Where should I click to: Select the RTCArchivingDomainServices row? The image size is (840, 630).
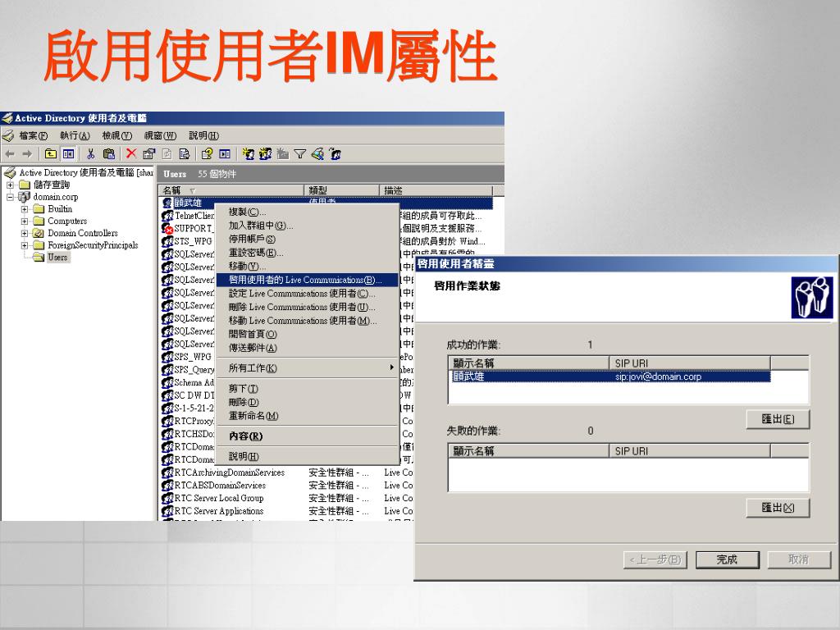tap(286, 472)
